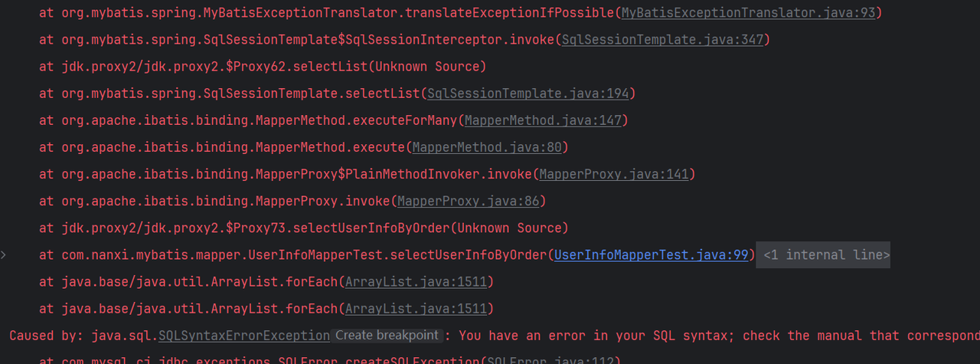Open MyBatisExceptionTranslator.java:93 source link
The height and width of the screenshot is (364, 980).
(x=748, y=13)
